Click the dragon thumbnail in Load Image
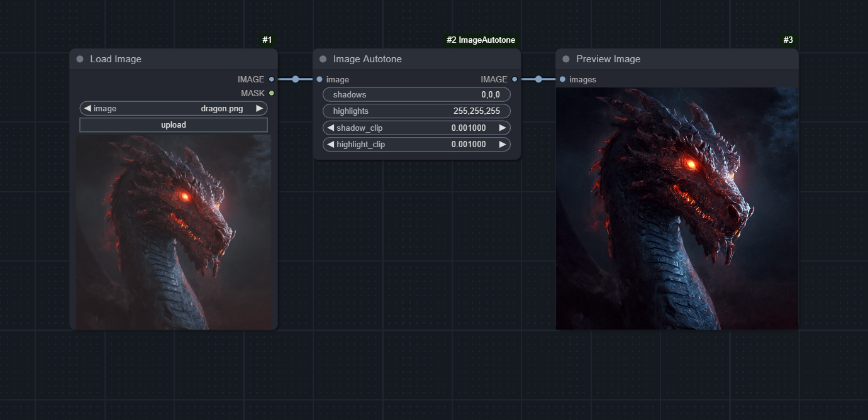 click(x=174, y=232)
